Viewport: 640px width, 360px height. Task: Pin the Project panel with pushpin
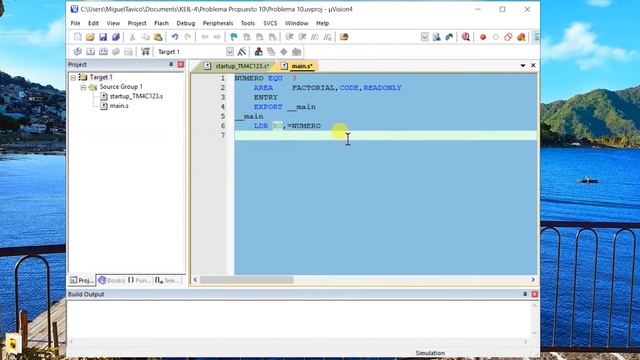(171, 64)
